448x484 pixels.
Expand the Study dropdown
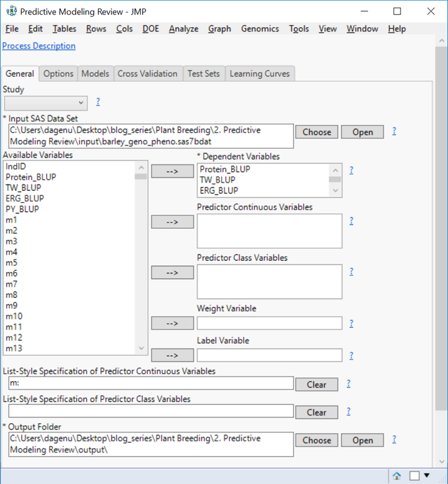81,103
